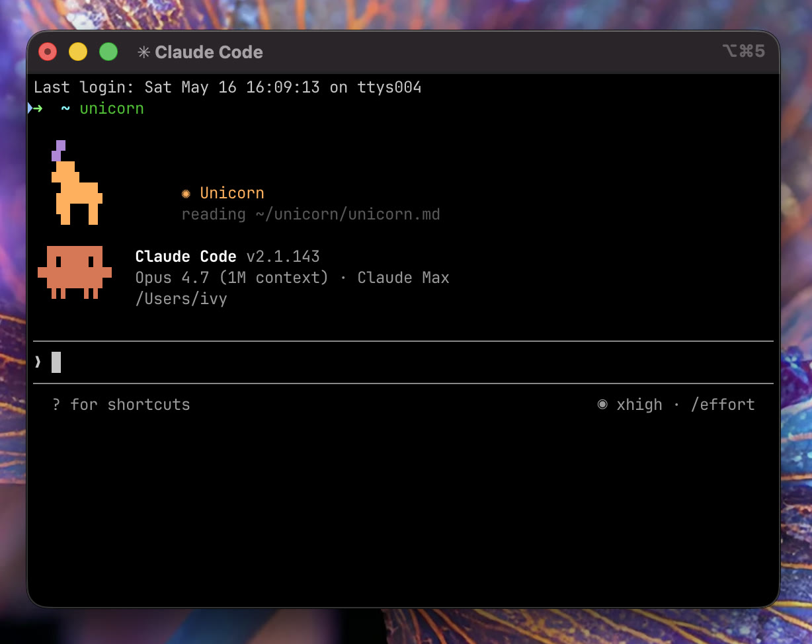
Task: Click 'reading ~/unicorn/unicorn.md' status line
Action: (x=311, y=214)
